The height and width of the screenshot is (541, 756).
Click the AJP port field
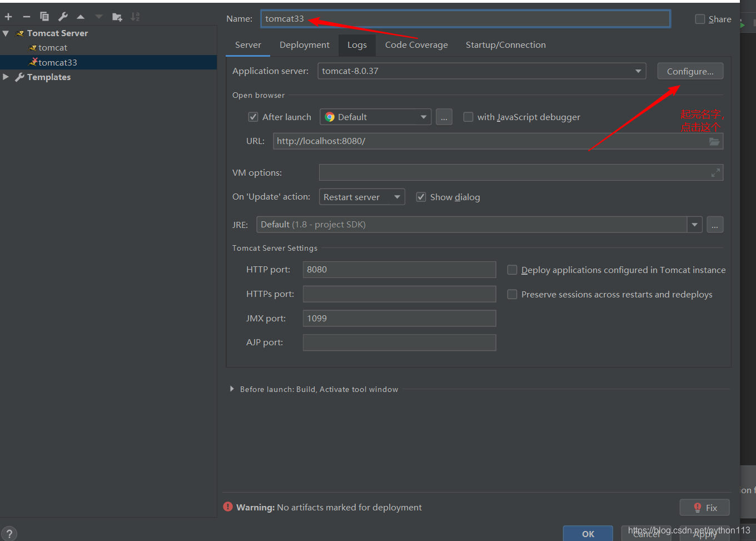tap(399, 343)
